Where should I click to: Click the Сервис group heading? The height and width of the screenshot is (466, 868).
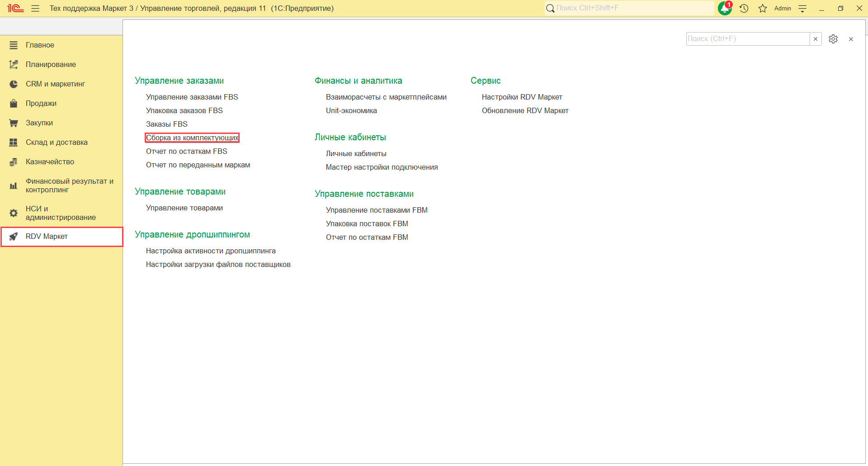tap(486, 81)
